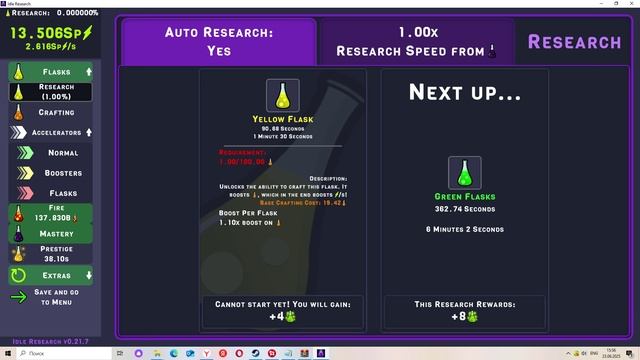This screenshot has width=640, height=360.
Task: Open Yandex Browser from taskbar
Action: 207,353
